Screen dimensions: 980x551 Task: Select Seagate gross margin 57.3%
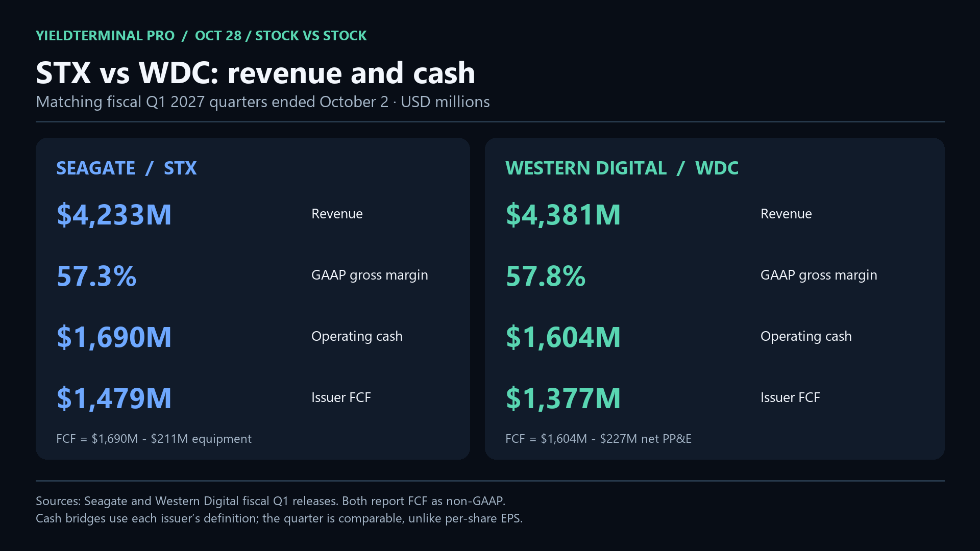tap(96, 276)
